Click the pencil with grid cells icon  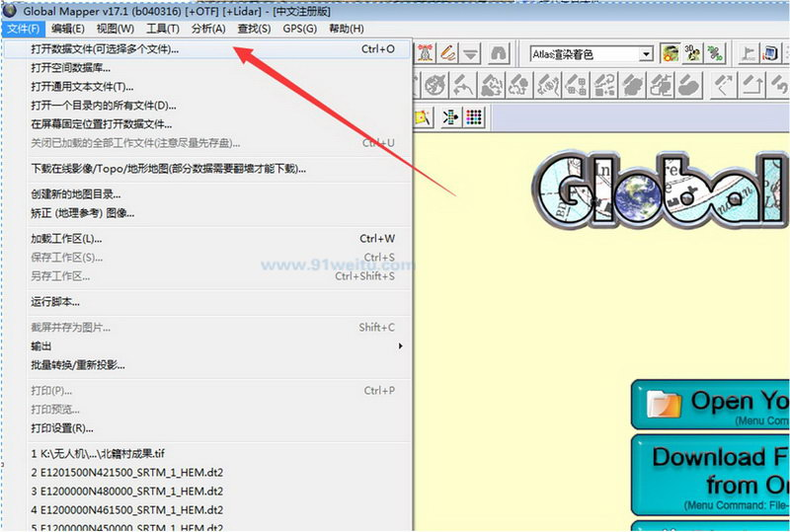[577, 85]
